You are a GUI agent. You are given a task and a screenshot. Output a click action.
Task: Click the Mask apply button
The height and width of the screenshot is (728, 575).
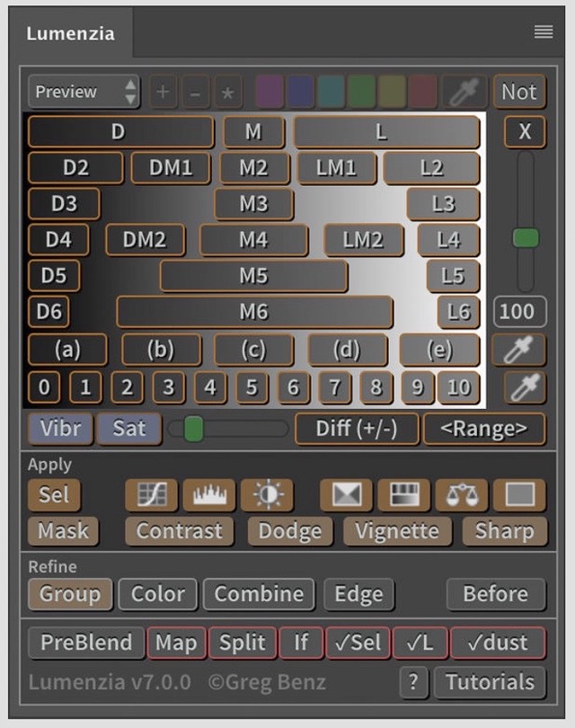click(x=63, y=530)
